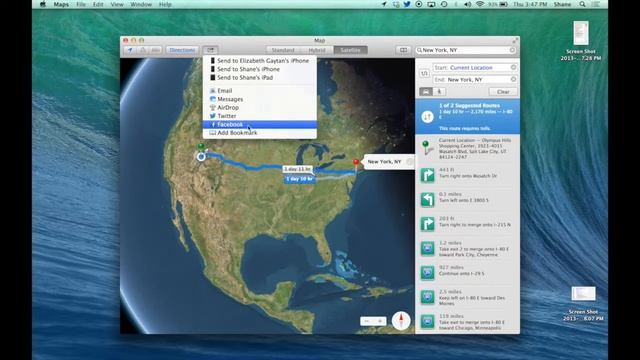Select the Current Location start step
This screenshot has width=640, height=360.
[x=467, y=149]
